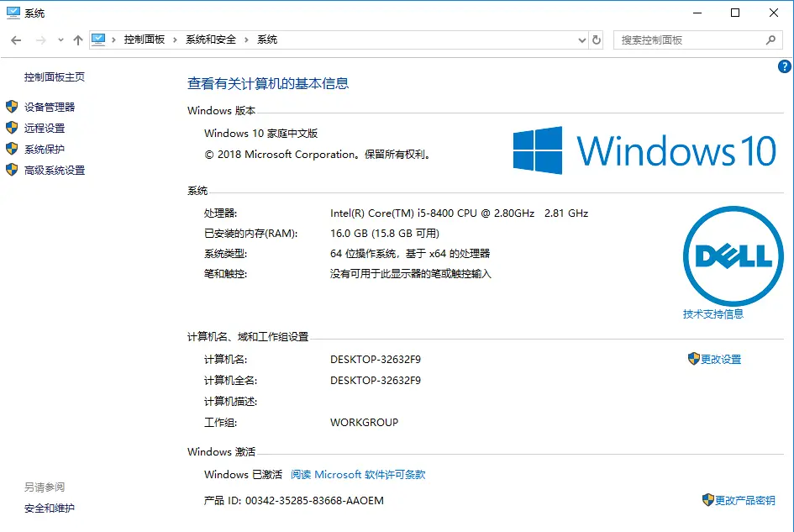
Task: Click the product ID 00342-35285-83668-AAOEM
Action: click(314, 501)
